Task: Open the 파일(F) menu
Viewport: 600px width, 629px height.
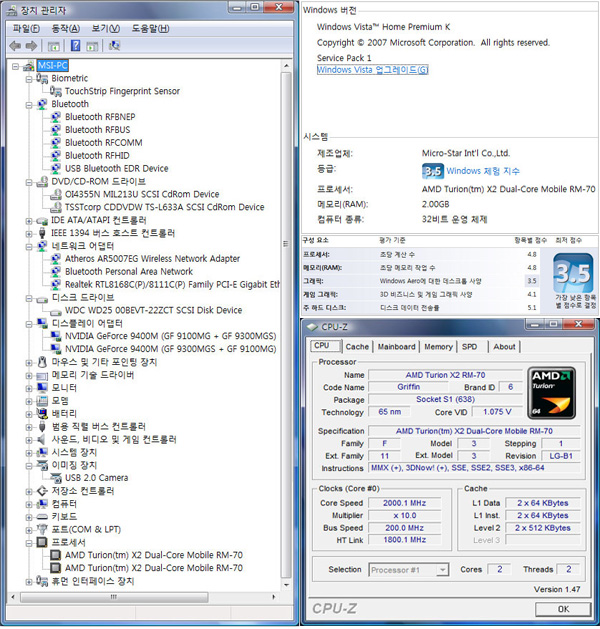Action: (x=26, y=28)
